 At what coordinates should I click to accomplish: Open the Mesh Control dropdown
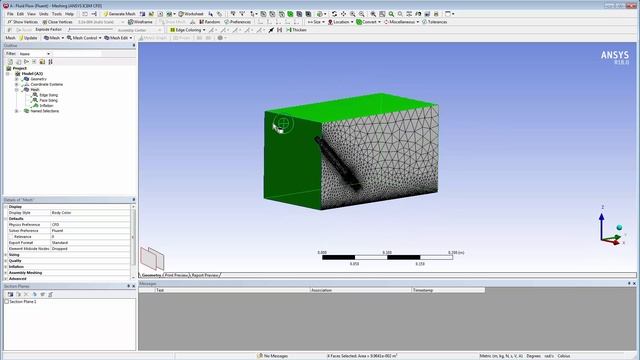pos(84,38)
